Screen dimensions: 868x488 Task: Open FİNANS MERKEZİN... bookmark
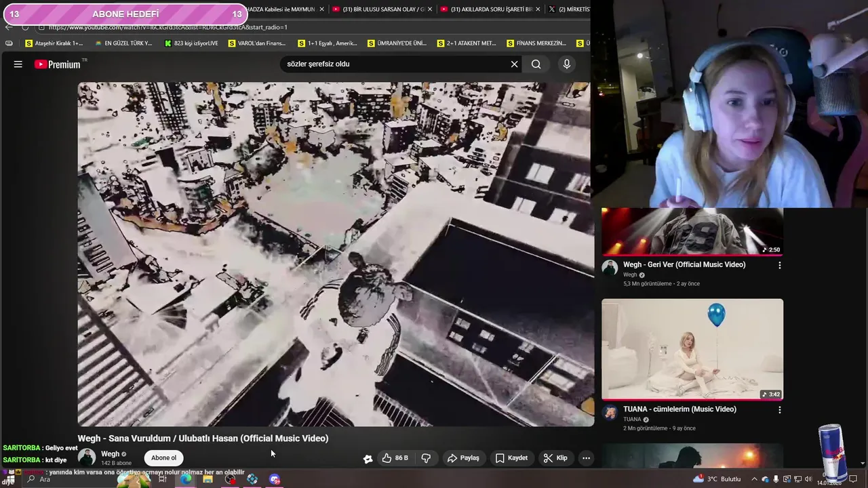[x=536, y=43]
